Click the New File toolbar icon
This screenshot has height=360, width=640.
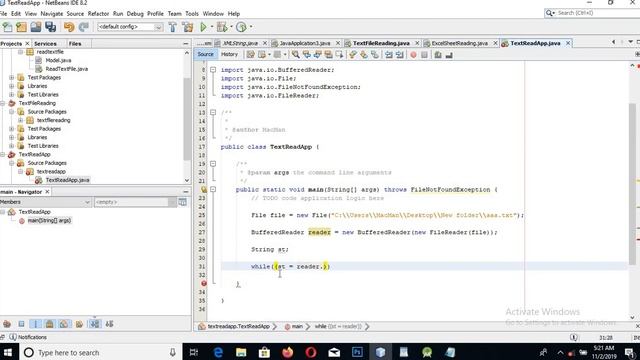click(x=7, y=27)
